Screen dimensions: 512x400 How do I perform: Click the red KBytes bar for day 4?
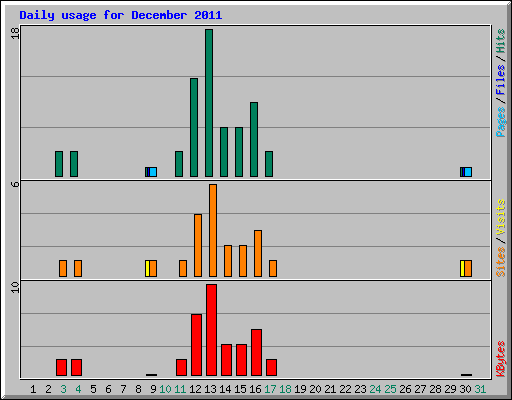(77, 367)
